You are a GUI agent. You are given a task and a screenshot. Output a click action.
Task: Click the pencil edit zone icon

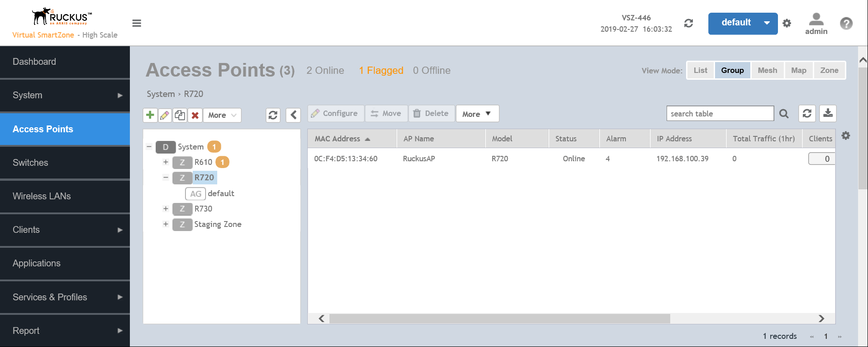click(x=165, y=115)
